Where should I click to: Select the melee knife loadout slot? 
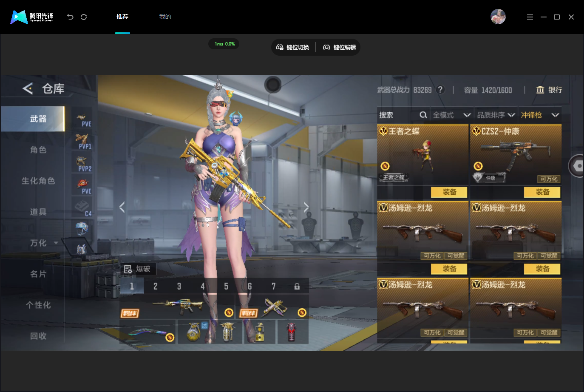click(148, 332)
